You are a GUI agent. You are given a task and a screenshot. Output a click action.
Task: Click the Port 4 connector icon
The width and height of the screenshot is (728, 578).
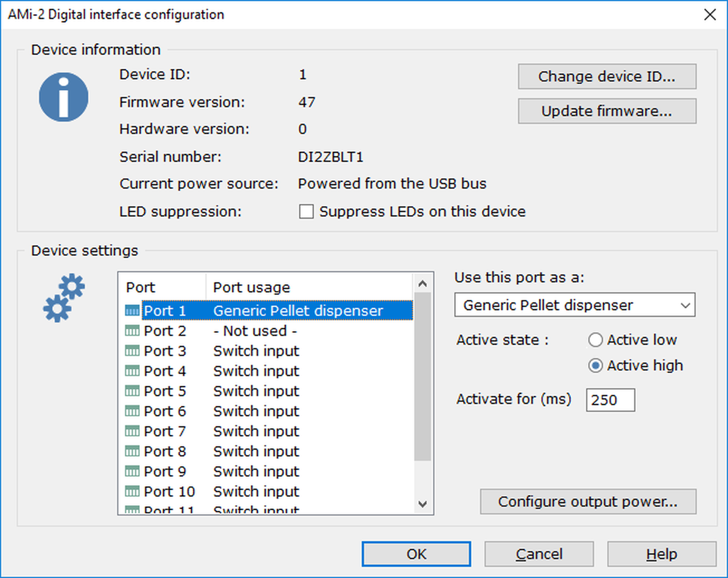click(x=132, y=371)
